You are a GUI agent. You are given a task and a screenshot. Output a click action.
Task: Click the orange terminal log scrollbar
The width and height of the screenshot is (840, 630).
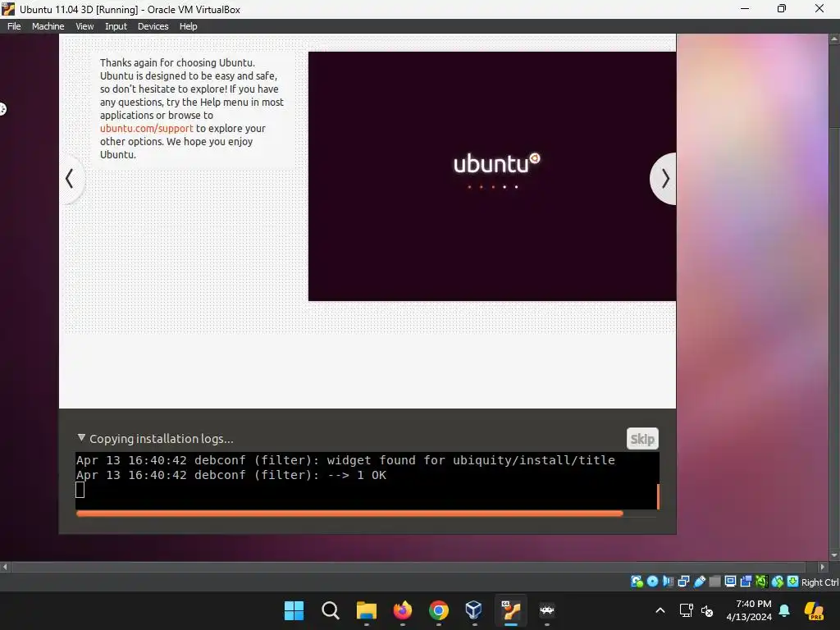click(x=658, y=496)
